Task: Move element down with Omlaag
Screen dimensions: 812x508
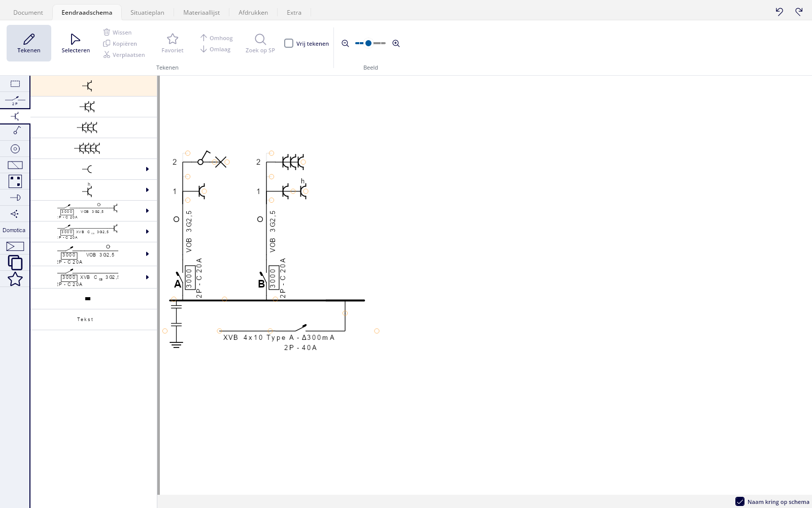Action: click(216, 49)
